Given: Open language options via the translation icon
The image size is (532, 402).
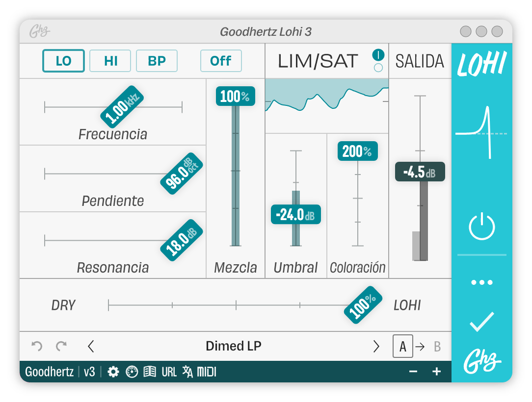Looking at the screenshot, I should tap(188, 372).
